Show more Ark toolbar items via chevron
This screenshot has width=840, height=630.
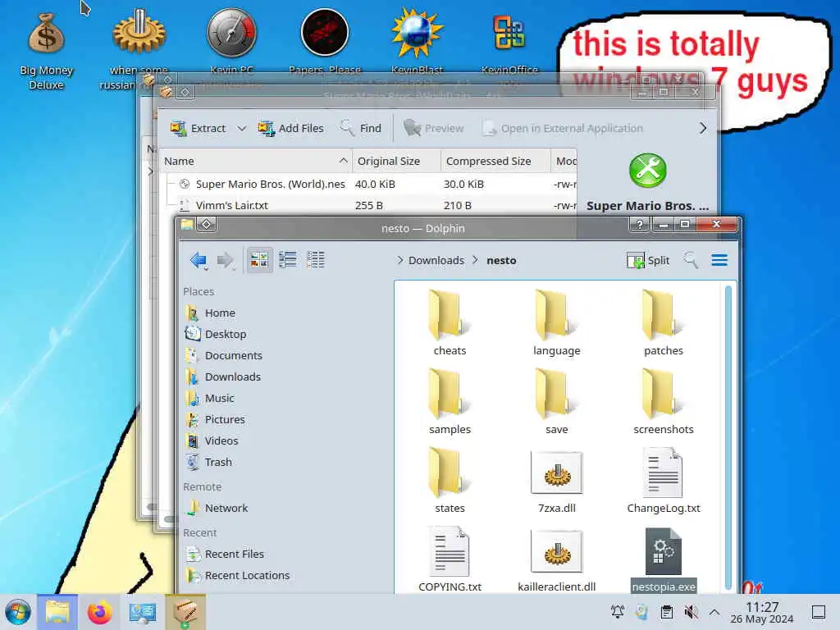click(x=703, y=128)
